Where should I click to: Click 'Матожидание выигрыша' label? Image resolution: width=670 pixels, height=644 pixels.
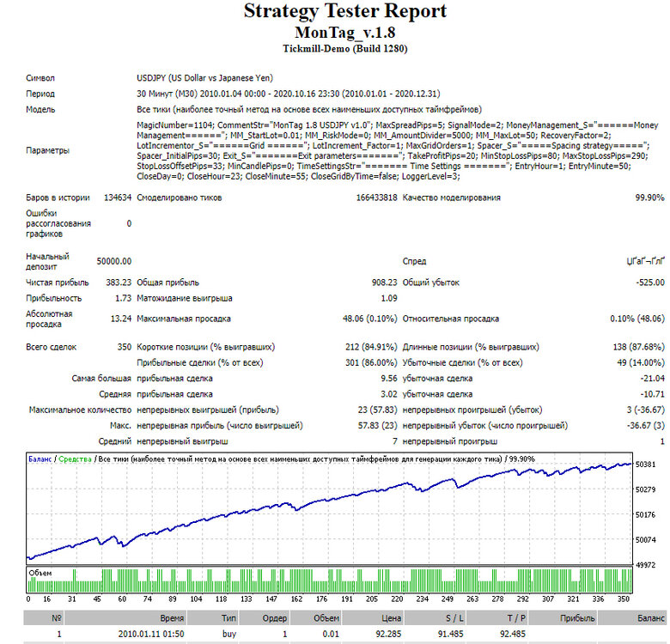pyautogui.click(x=185, y=299)
